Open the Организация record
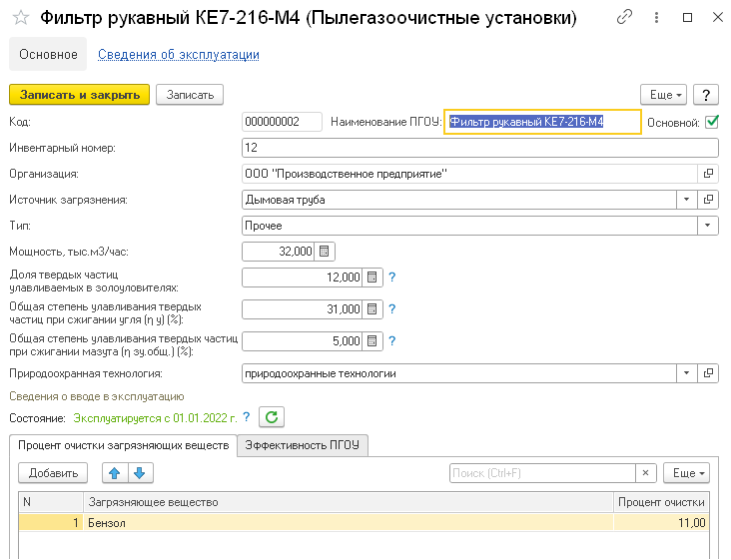The height and width of the screenshot is (560, 731). pyautogui.click(x=709, y=174)
